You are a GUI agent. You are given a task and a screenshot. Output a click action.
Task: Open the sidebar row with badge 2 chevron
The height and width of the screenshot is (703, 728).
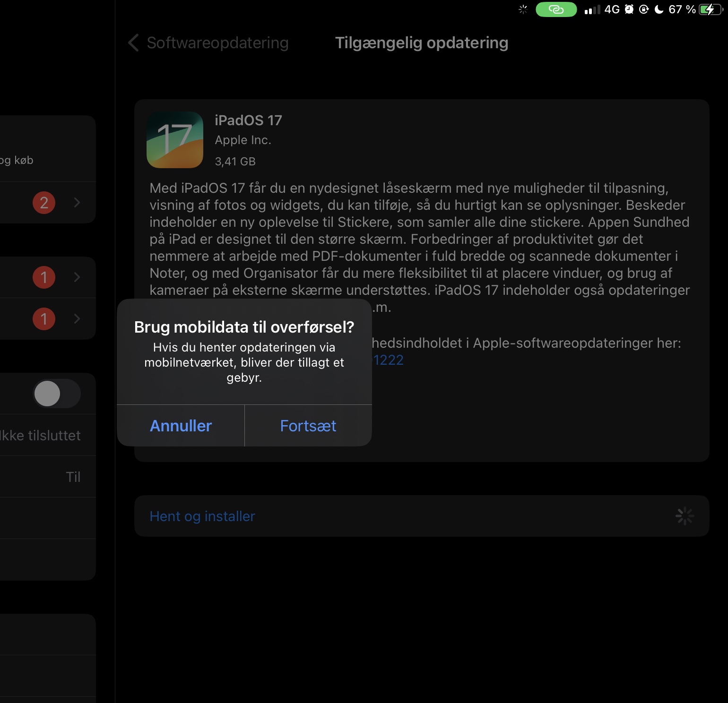pos(47,203)
